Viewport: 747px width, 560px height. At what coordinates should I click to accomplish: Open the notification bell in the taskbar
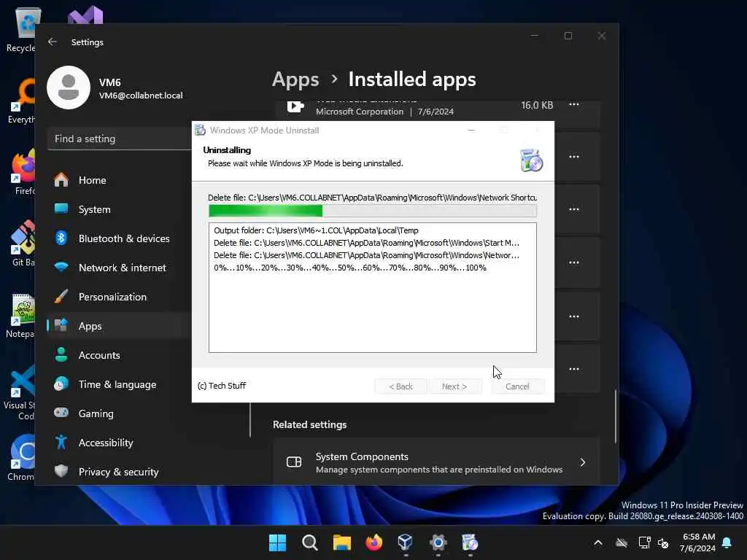click(727, 542)
